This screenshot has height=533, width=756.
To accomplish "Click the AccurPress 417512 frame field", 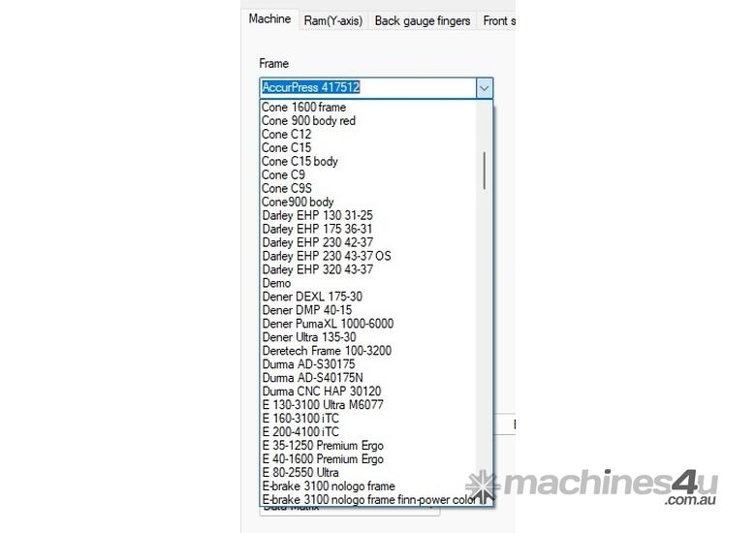I will click(x=368, y=88).
